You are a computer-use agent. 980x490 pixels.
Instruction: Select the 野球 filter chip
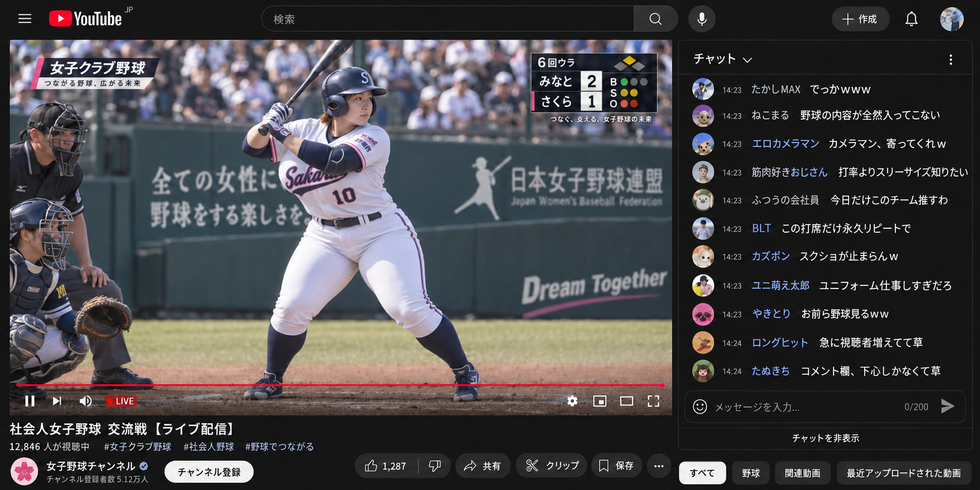751,473
